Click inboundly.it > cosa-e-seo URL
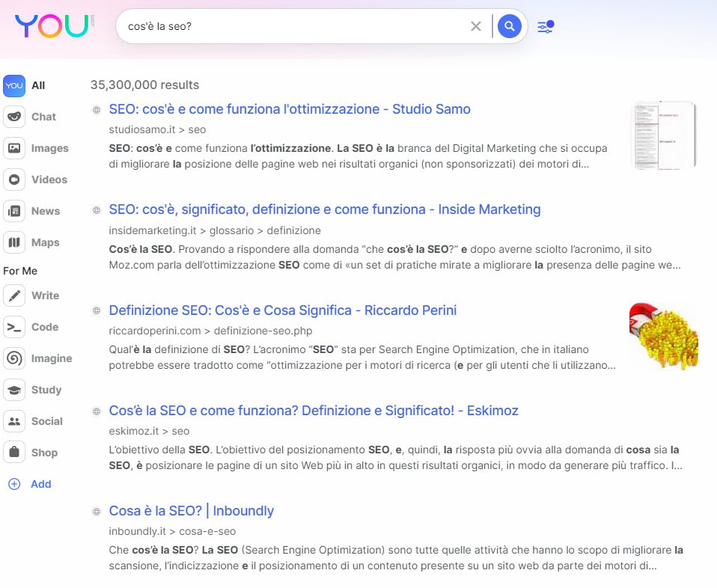Viewport: 717px width, 588px height. tap(172, 531)
